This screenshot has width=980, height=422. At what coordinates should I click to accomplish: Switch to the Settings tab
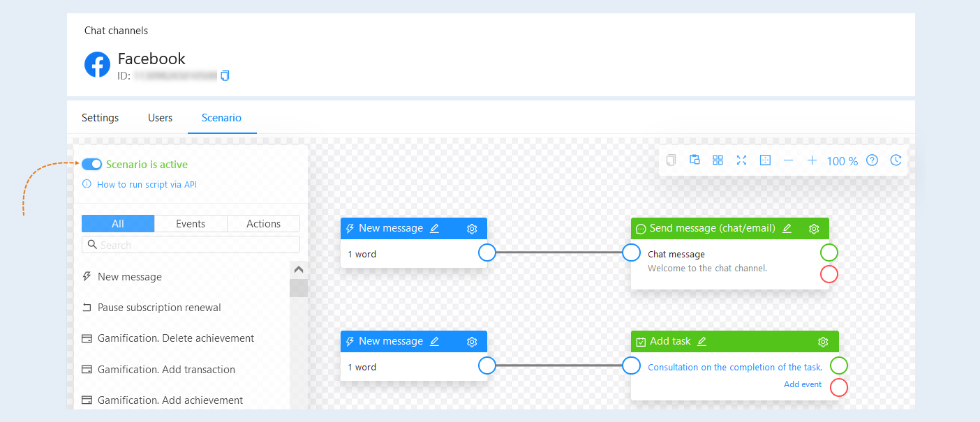[101, 118]
